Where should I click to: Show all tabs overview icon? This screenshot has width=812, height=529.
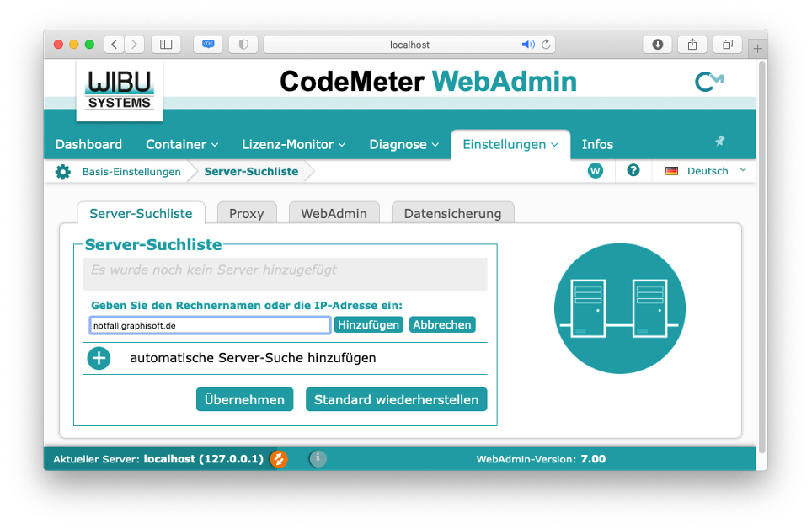(728, 45)
